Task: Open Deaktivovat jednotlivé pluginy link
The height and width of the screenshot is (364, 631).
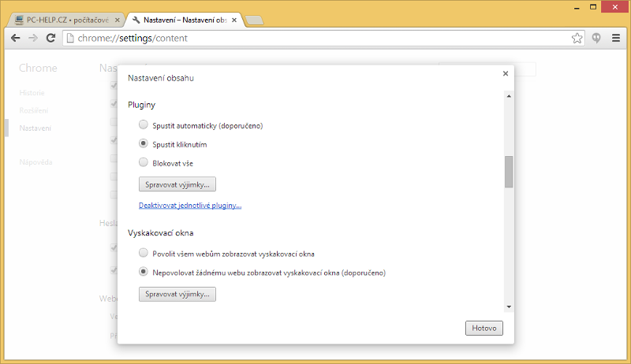Action: (x=189, y=206)
